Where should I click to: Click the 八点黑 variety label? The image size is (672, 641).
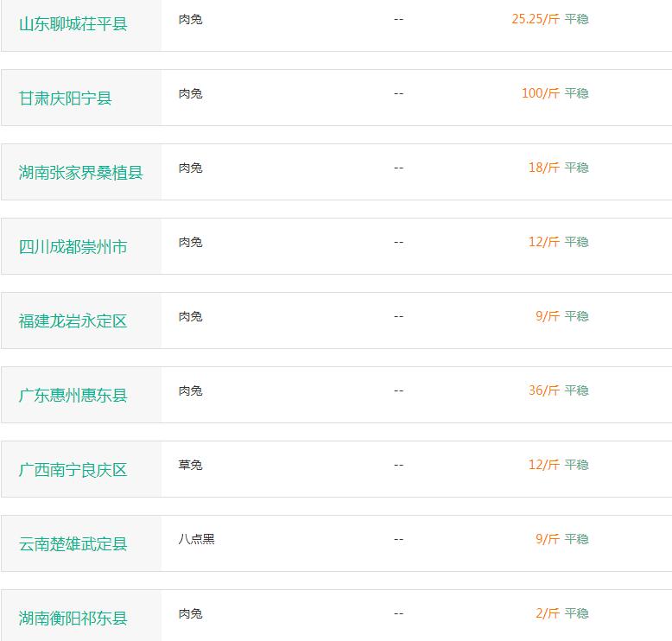point(196,539)
